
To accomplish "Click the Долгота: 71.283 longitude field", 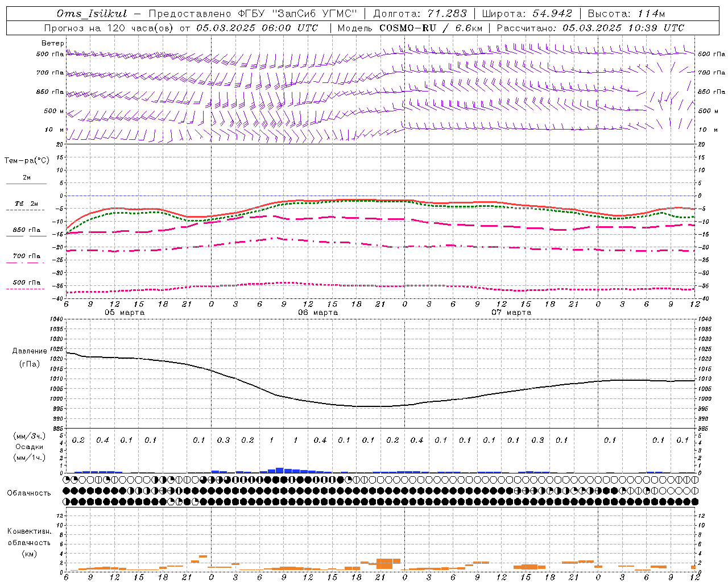I will tap(420, 14).
